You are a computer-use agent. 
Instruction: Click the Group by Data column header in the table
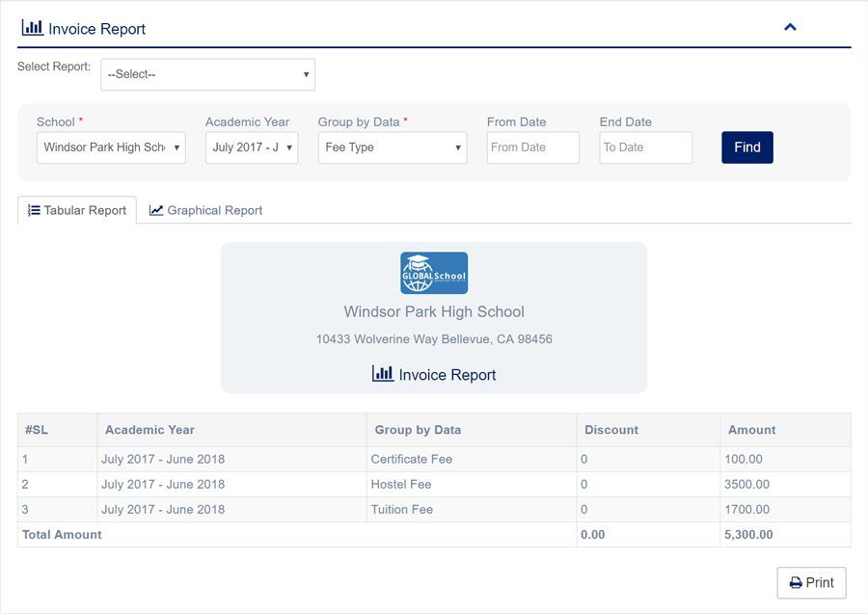[472, 430]
